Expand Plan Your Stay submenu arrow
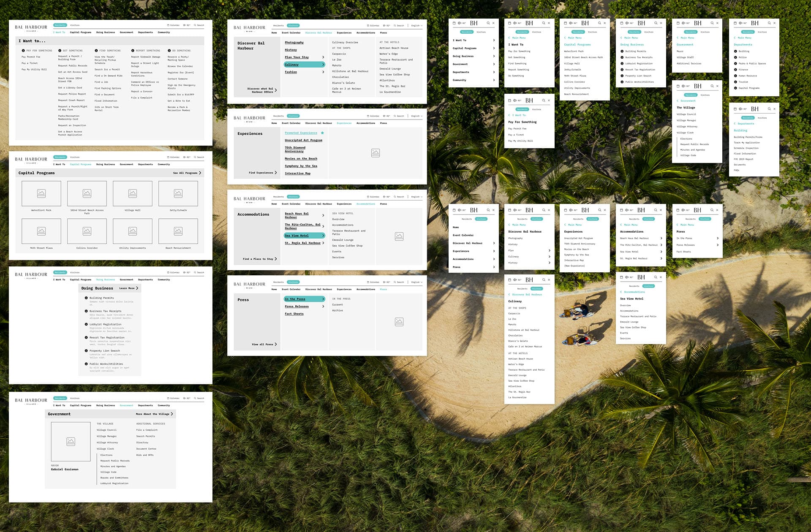 pyautogui.click(x=323, y=57)
